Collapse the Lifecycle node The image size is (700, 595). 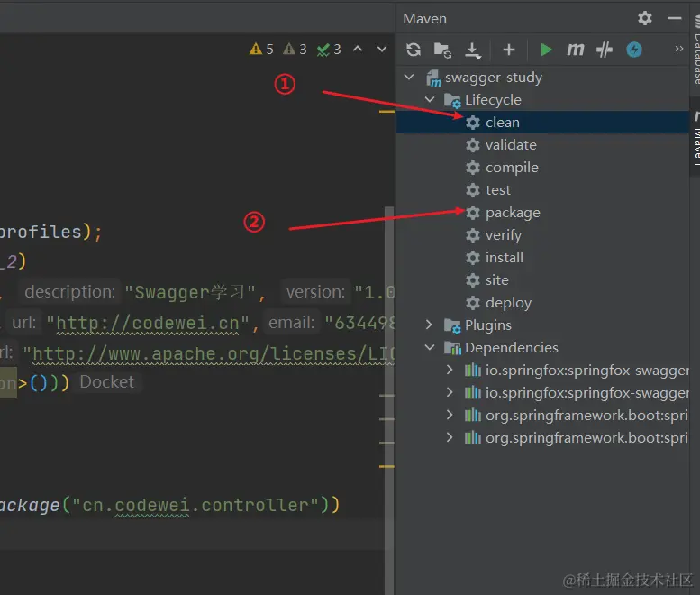coord(430,99)
